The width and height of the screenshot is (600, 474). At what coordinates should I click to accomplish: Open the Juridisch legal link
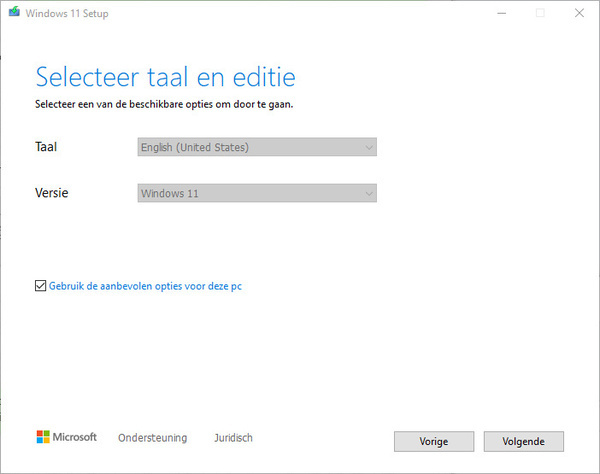point(233,438)
